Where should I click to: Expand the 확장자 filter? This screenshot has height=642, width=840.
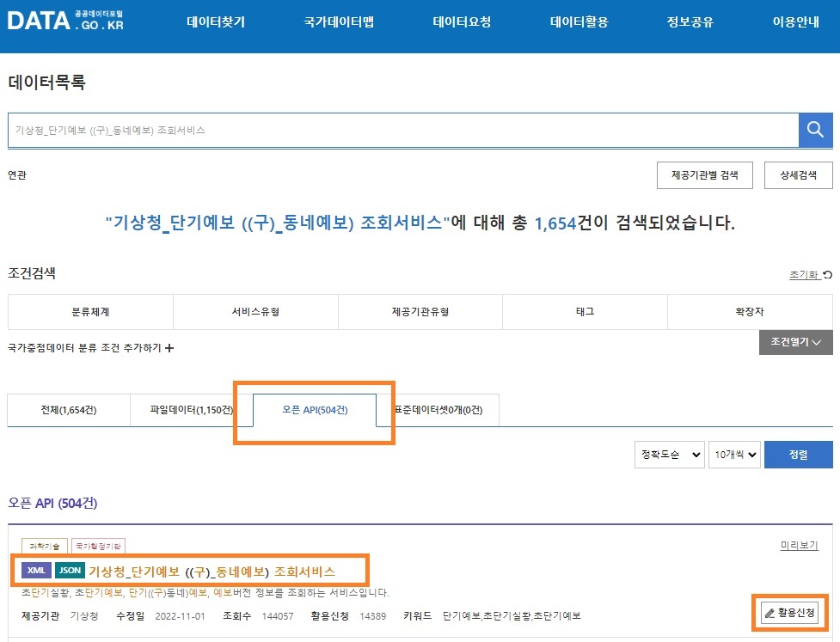coord(750,312)
